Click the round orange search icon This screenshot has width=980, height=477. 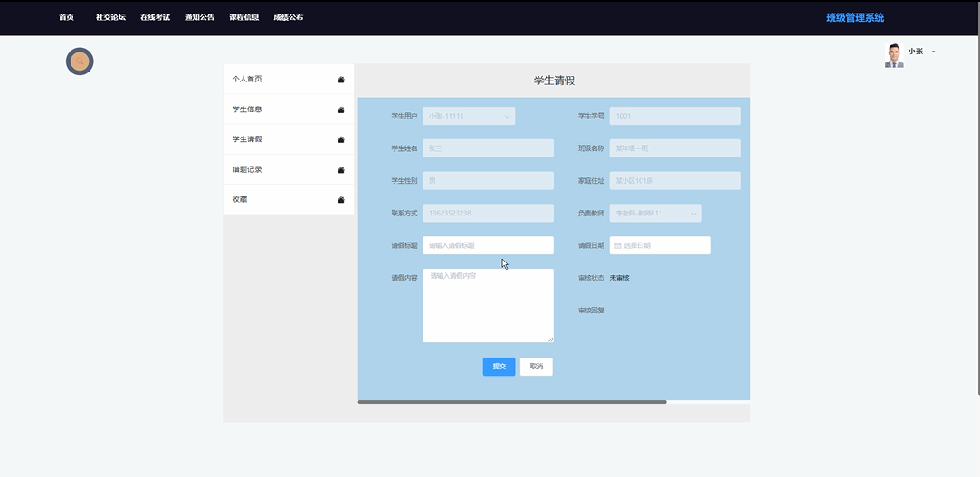[80, 62]
